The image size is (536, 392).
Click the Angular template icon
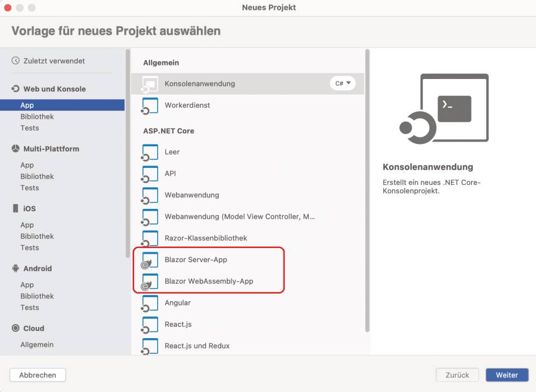(150, 303)
